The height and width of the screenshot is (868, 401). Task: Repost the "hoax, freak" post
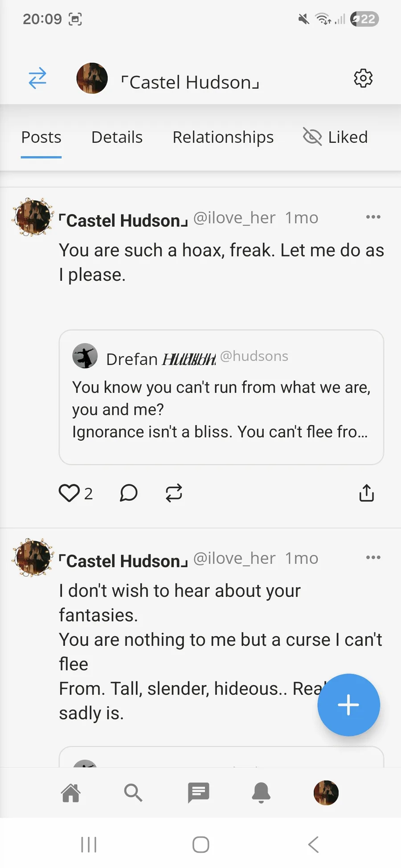[174, 493]
